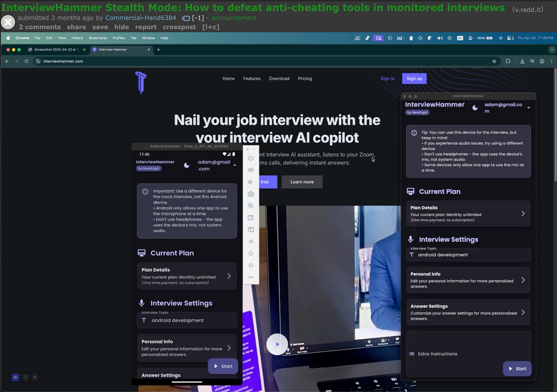The image size is (557, 392).
Task: Click the InterviewHammer logo on the website
Action: coord(141,82)
